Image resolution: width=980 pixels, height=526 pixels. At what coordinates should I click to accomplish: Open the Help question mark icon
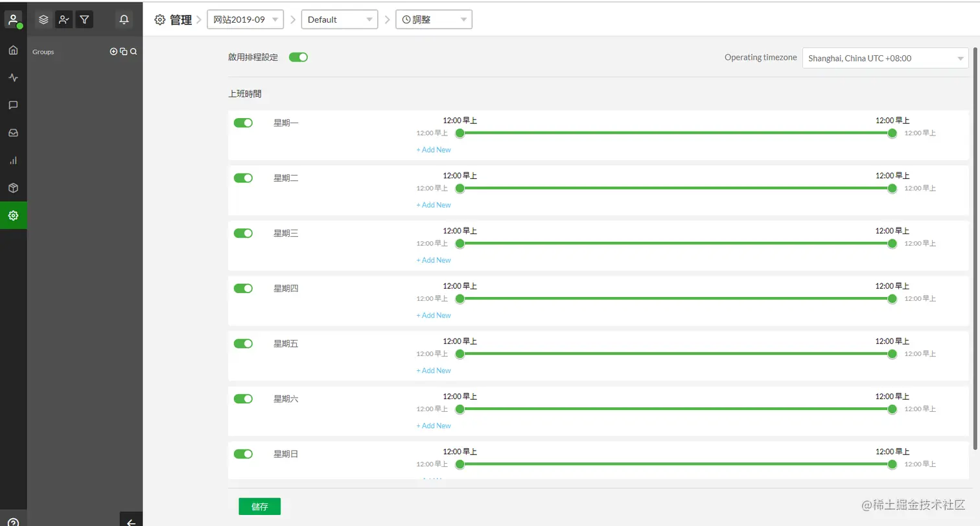coord(13,521)
